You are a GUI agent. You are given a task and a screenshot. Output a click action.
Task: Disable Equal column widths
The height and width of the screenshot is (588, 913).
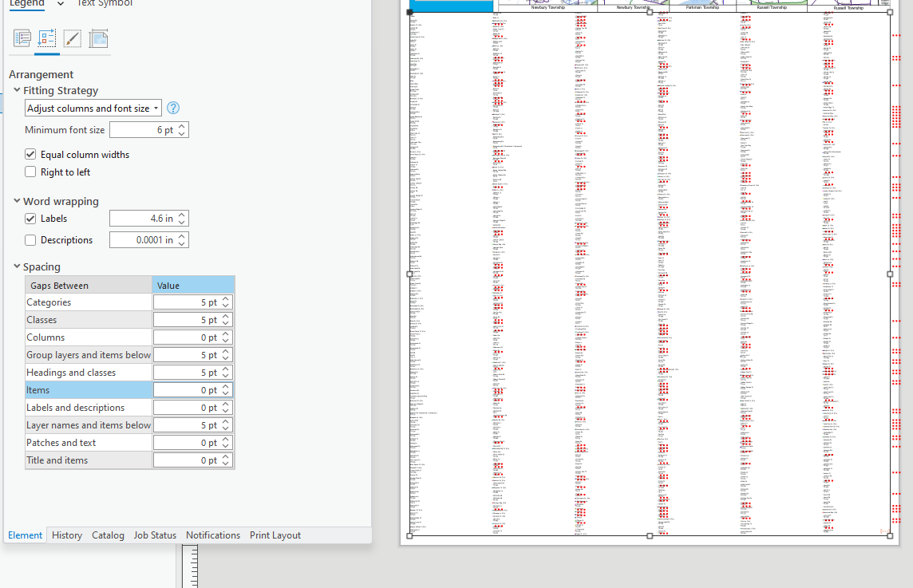click(30, 154)
